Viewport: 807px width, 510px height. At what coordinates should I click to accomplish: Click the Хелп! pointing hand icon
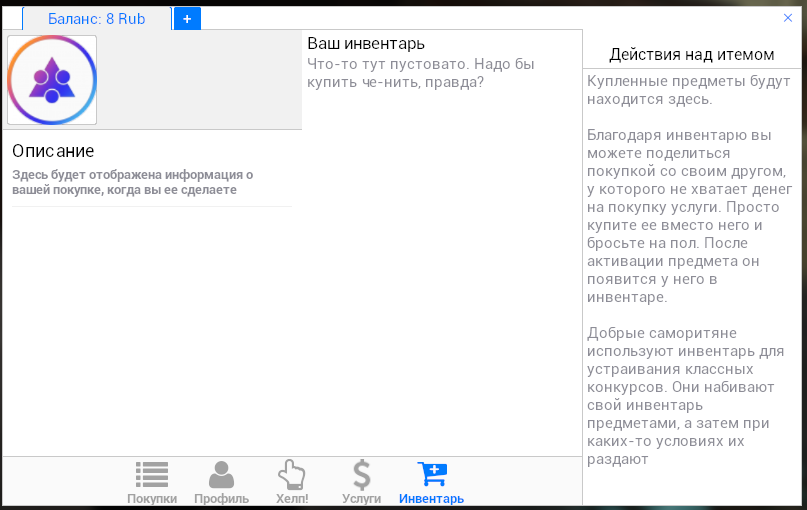tap(291, 474)
